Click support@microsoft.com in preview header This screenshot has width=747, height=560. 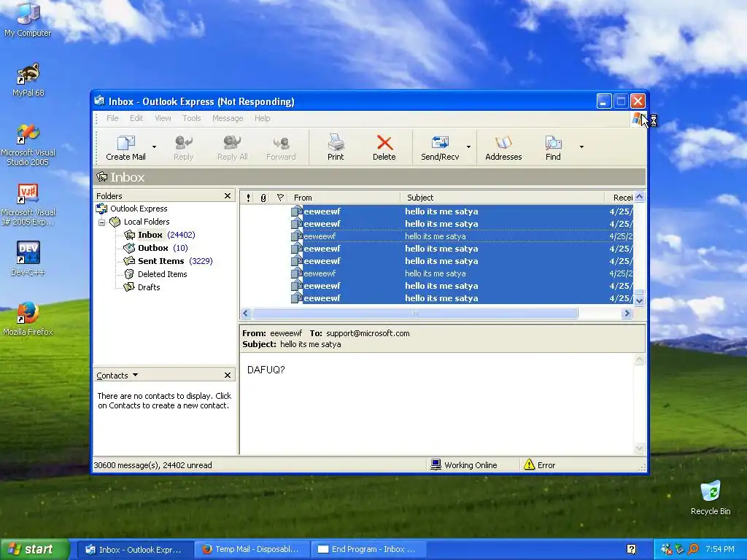[368, 333]
